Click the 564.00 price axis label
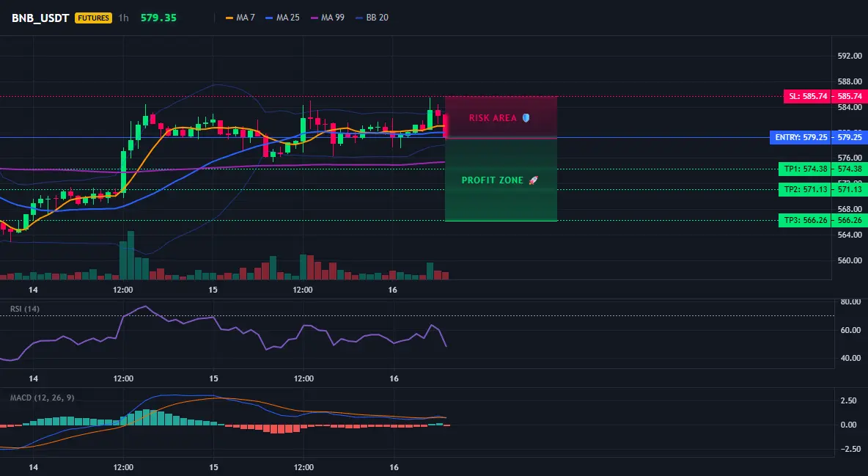Image resolution: width=868 pixels, height=476 pixels. point(850,235)
